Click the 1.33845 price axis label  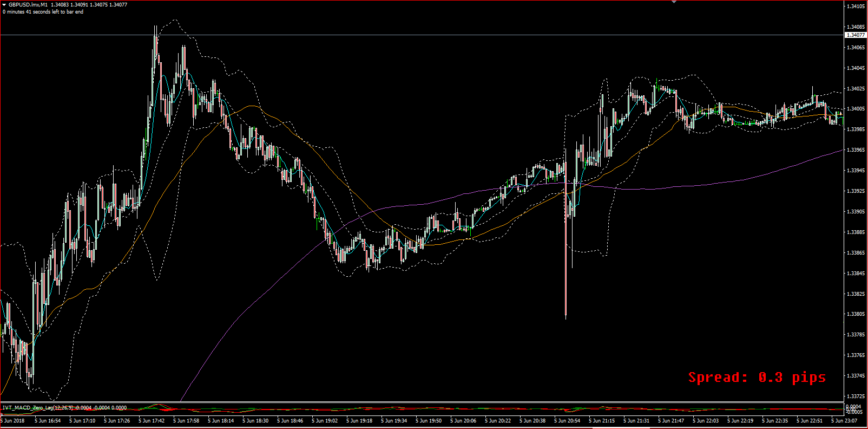856,274
